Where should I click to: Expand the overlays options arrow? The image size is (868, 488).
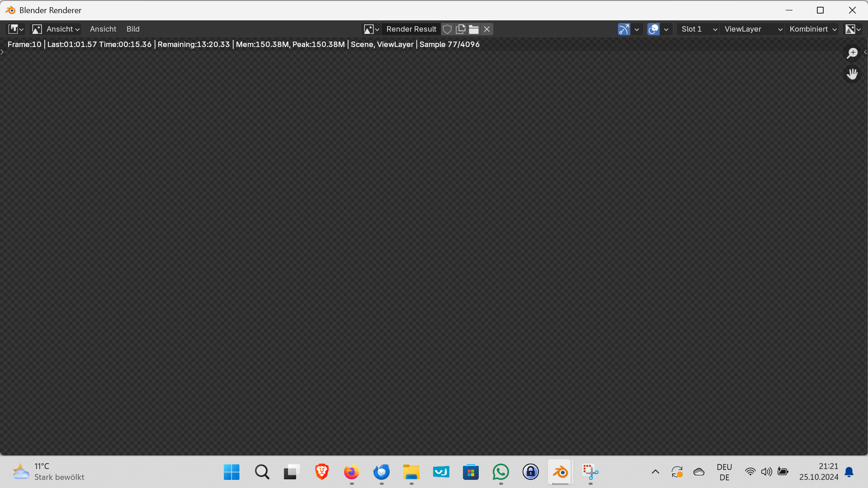[666, 29]
